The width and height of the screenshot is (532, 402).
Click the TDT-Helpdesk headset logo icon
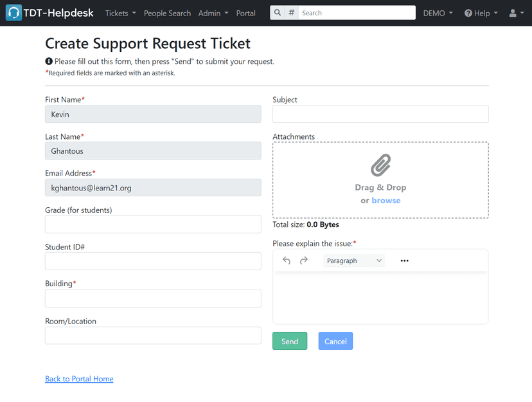click(13, 13)
